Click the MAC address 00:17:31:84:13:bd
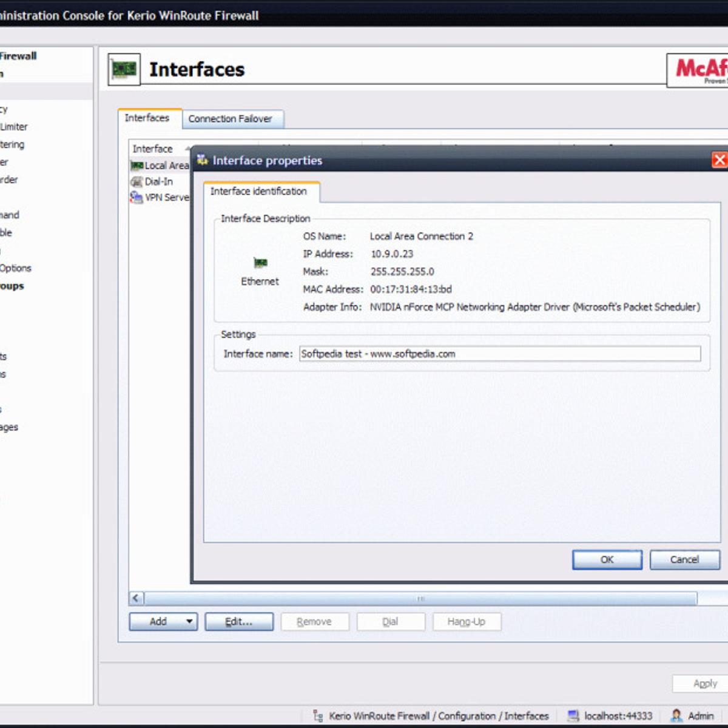 point(411,289)
